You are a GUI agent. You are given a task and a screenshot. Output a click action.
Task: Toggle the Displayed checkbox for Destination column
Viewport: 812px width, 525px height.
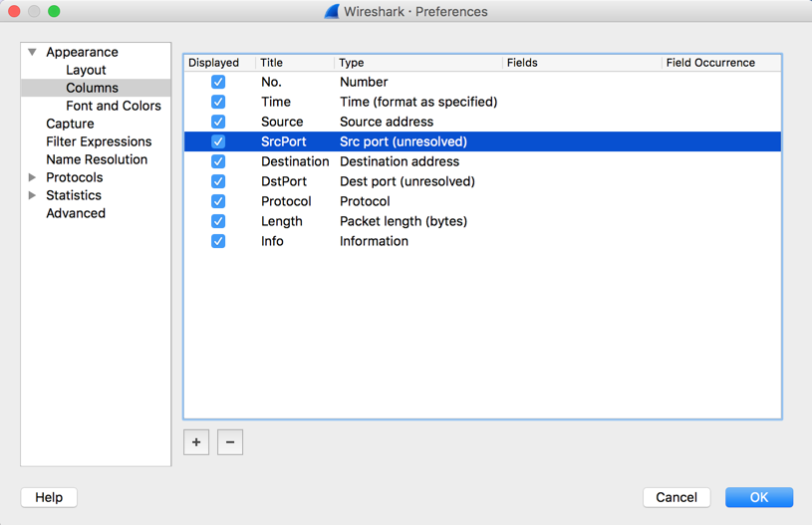pyautogui.click(x=218, y=161)
